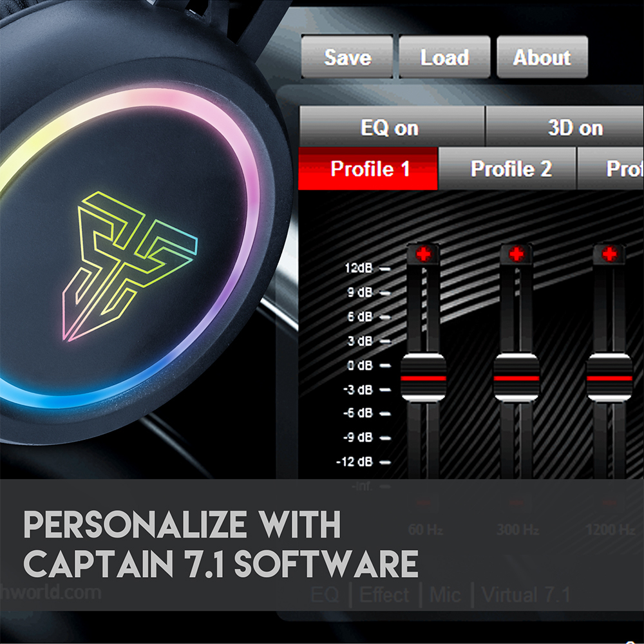Screen dimensions: 644x644
Task: Toggle the EQ on switch
Action: 391,127
